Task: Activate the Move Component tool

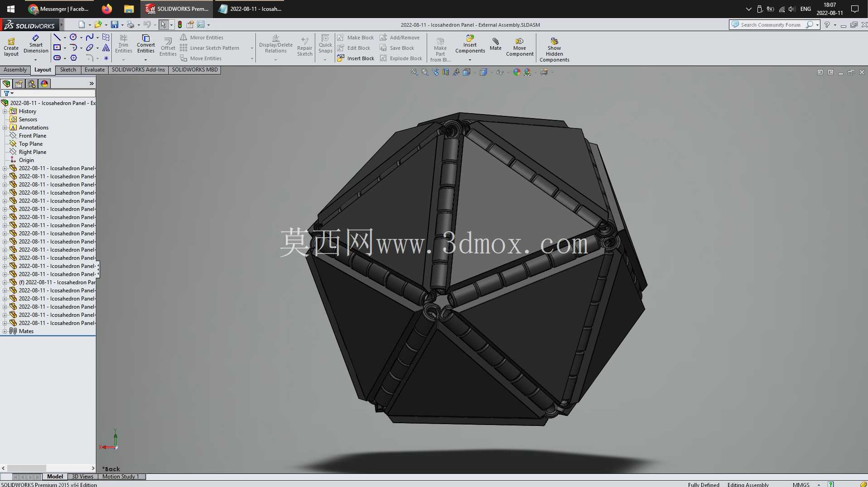Action: coord(520,47)
